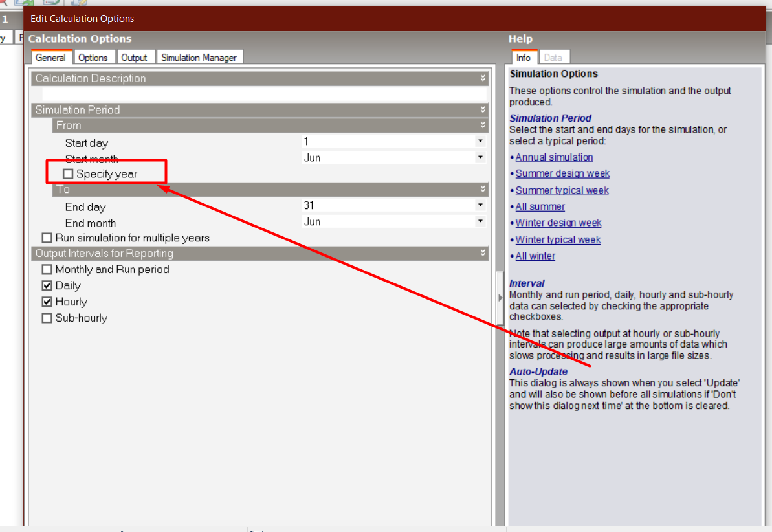Collapse the Calculation Description section chevron
Image resolution: width=772 pixels, height=532 pixels.
(x=483, y=78)
